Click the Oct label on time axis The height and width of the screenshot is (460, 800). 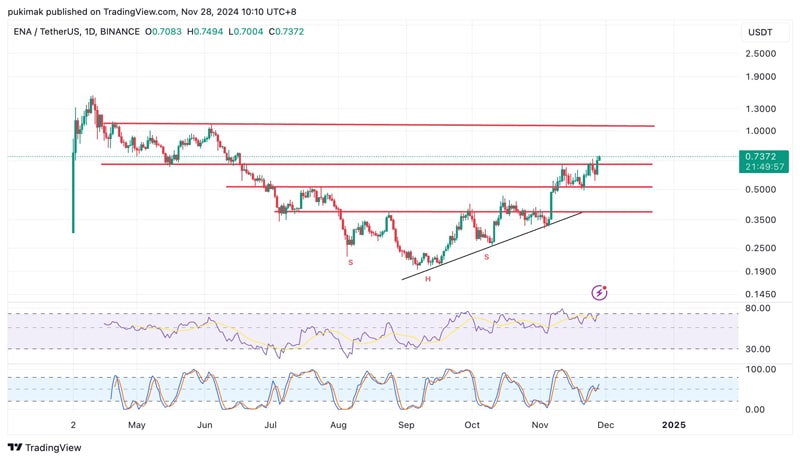pos(472,425)
